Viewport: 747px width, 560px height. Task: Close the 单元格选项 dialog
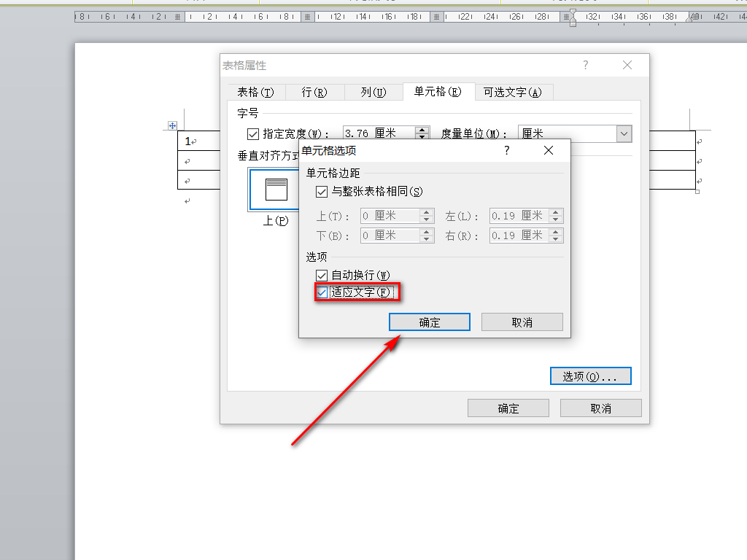coord(549,150)
